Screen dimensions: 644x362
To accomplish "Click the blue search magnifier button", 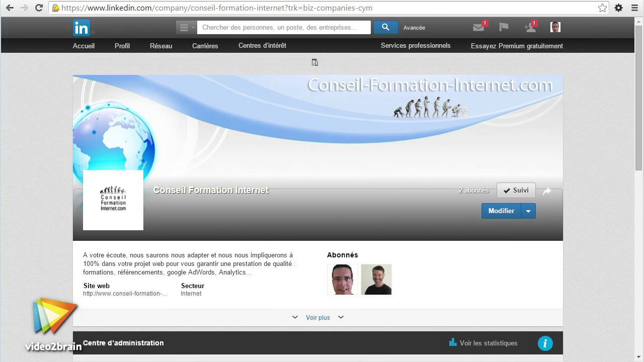I will pyautogui.click(x=385, y=27).
